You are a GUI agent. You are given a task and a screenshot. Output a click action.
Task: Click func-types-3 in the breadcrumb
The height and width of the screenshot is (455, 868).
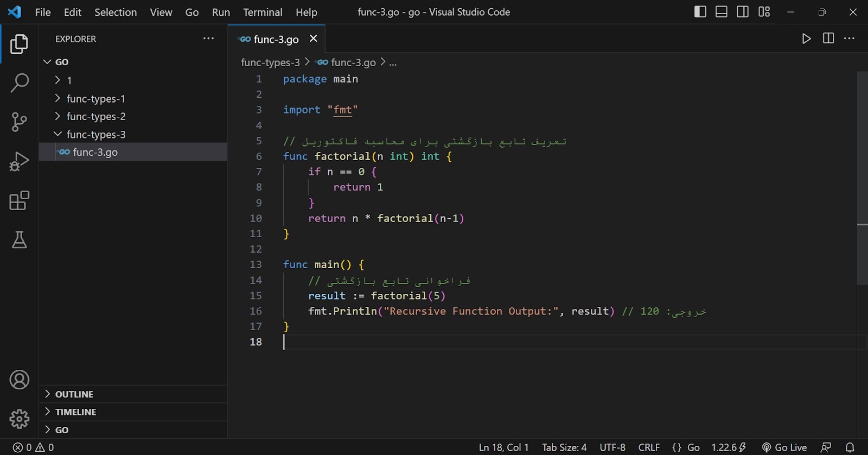pyautogui.click(x=270, y=62)
